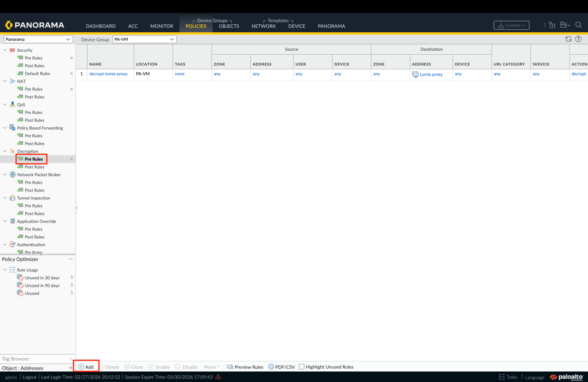Click the NAME column header

point(95,64)
